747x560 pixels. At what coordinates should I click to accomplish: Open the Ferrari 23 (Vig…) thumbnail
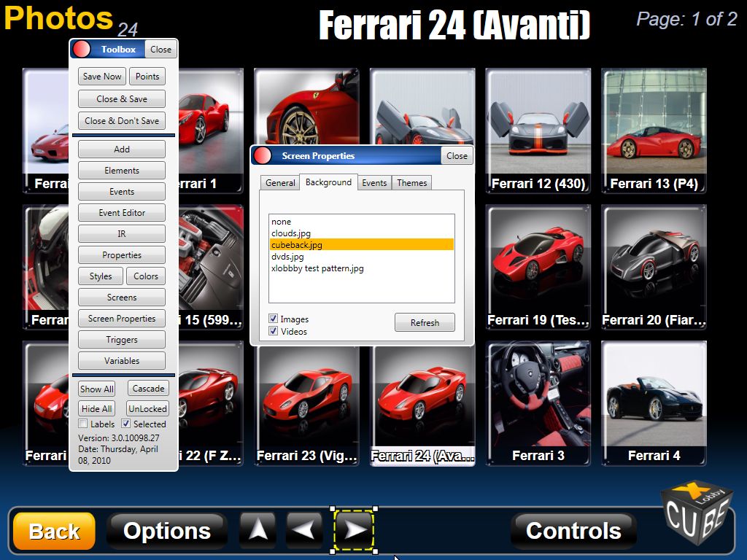pos(307,405)
